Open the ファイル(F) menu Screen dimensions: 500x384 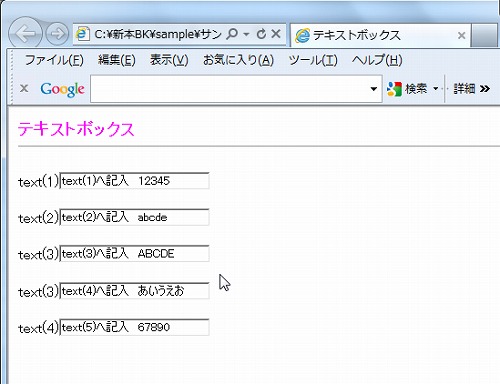point(54,60)
